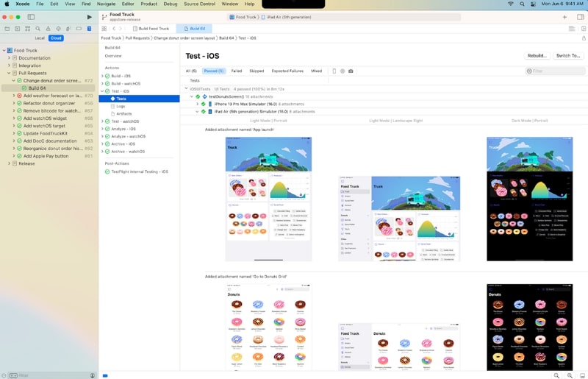This screenshot has width=588, height=379.
Task: Open the Project navigator folder icon
Action: coord(7,29)
